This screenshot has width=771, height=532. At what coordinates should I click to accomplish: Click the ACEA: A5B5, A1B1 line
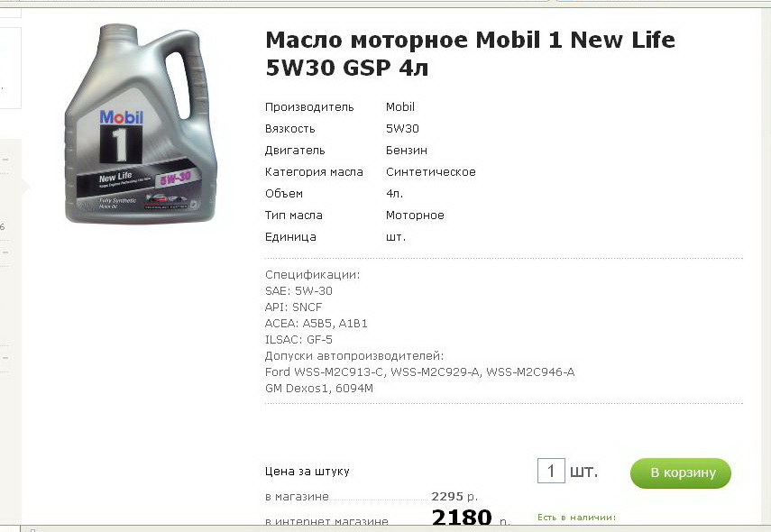(x=317, y=324)
